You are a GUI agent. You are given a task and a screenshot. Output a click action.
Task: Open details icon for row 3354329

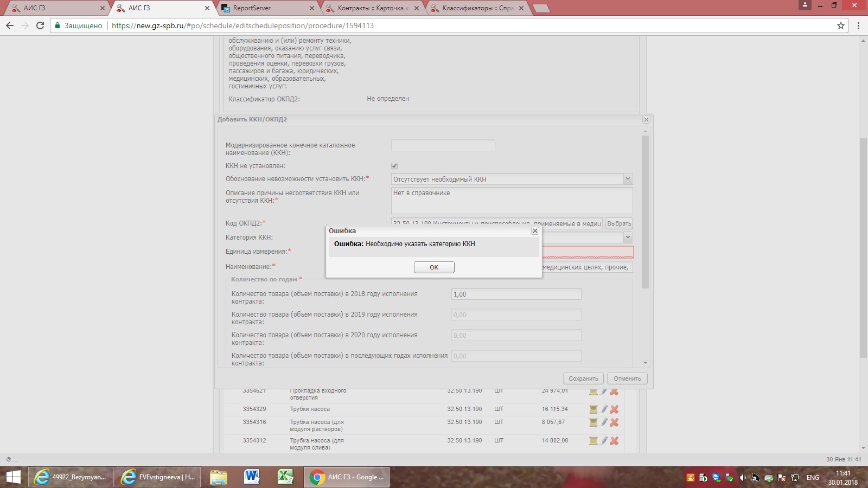tap(593, 409)
